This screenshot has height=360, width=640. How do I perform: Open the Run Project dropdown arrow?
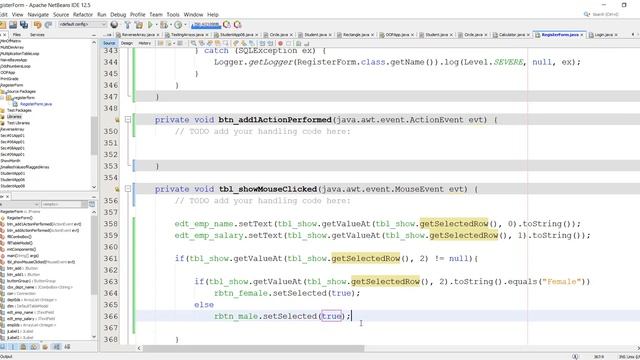156,24
